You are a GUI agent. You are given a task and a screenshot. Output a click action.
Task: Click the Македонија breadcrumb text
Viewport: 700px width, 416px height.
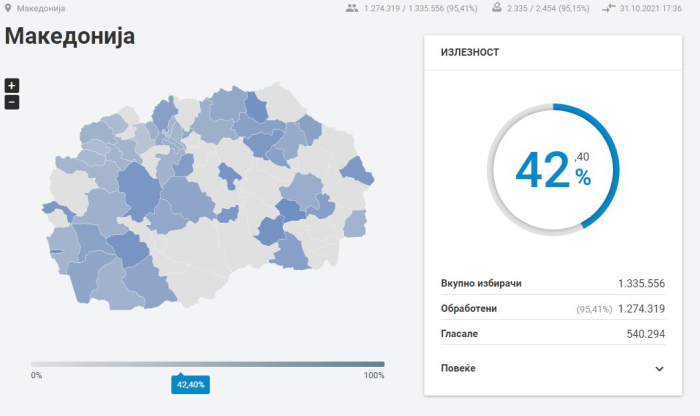(41, 8)
